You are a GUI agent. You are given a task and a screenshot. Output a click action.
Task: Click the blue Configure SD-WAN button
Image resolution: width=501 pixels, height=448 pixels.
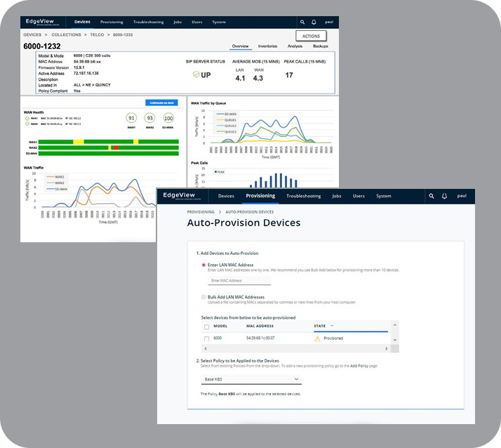161,103
